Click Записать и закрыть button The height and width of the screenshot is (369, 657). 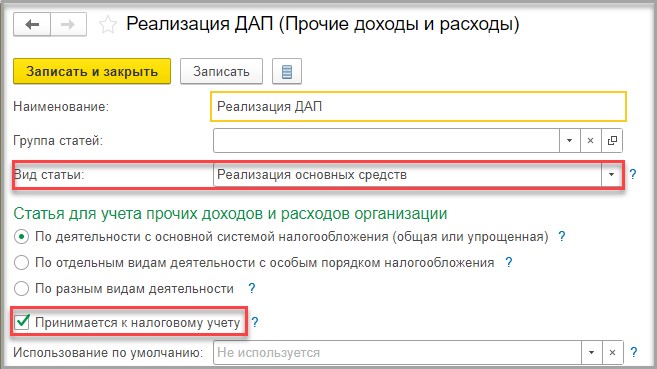[x=92, y=71]
